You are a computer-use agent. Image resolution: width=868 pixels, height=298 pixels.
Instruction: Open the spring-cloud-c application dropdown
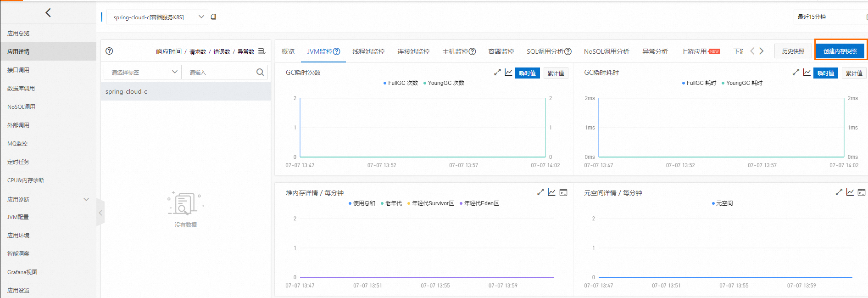click(157, 17)
